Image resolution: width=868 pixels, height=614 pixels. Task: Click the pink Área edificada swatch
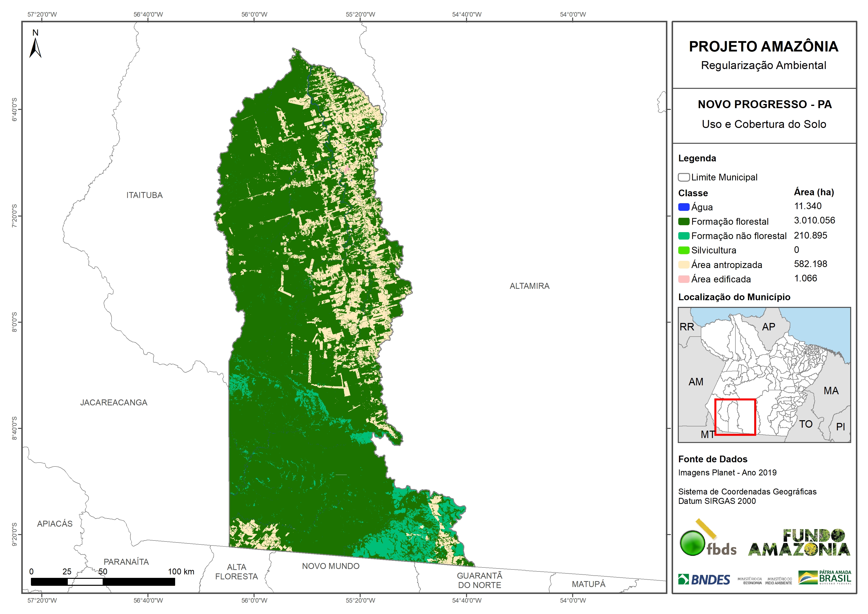pyautogui.click(x=683, y=279)
